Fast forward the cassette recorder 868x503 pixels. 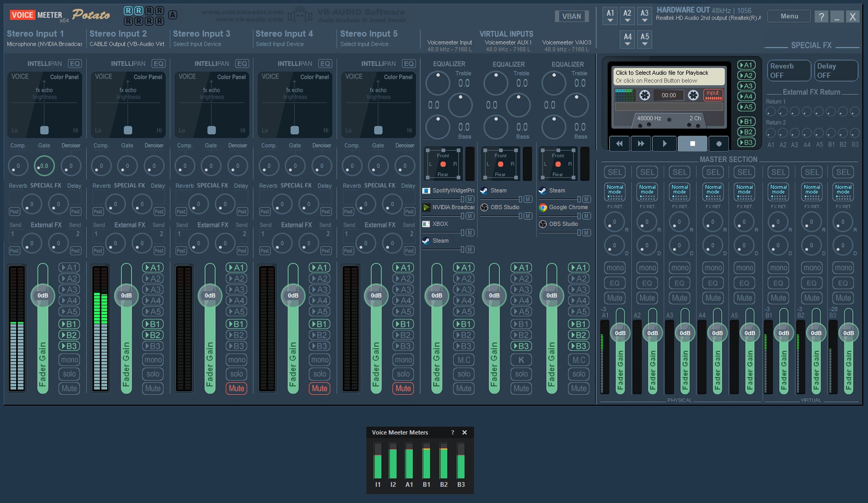[x=641, y=143]
